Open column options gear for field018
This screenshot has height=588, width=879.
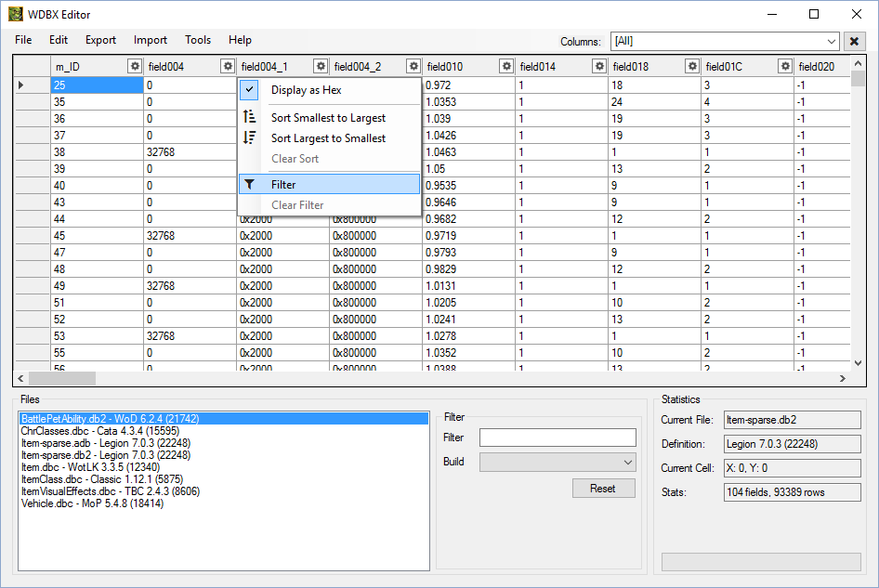point(691,66)
